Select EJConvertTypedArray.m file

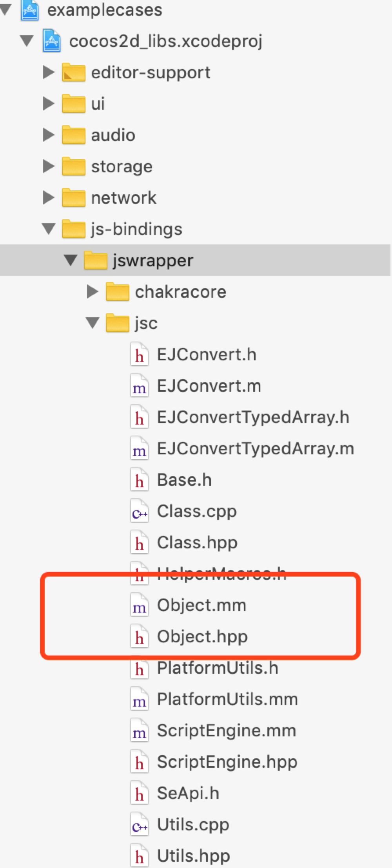(x=255, y=449)
